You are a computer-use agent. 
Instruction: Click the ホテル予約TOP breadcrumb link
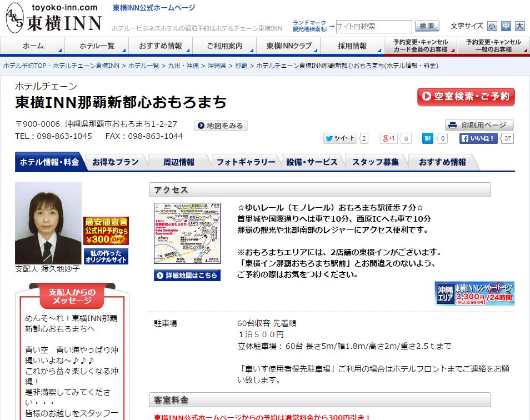click(x=61, y=66)
